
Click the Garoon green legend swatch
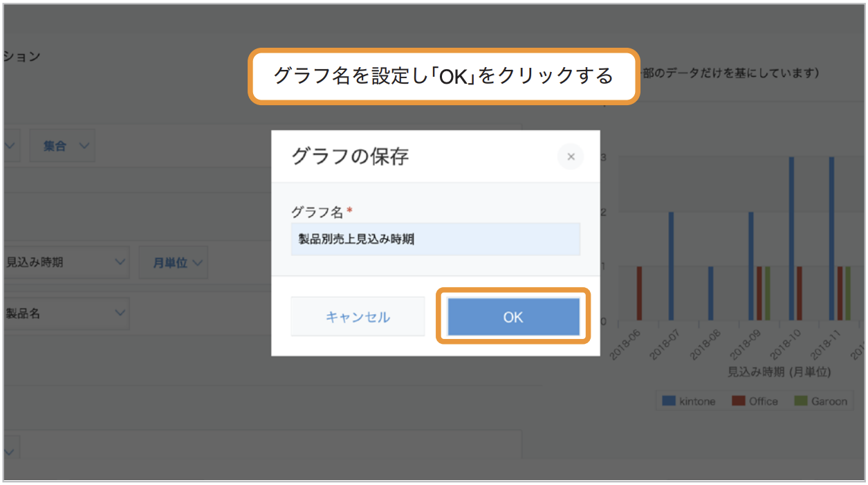tap(801, 401)
